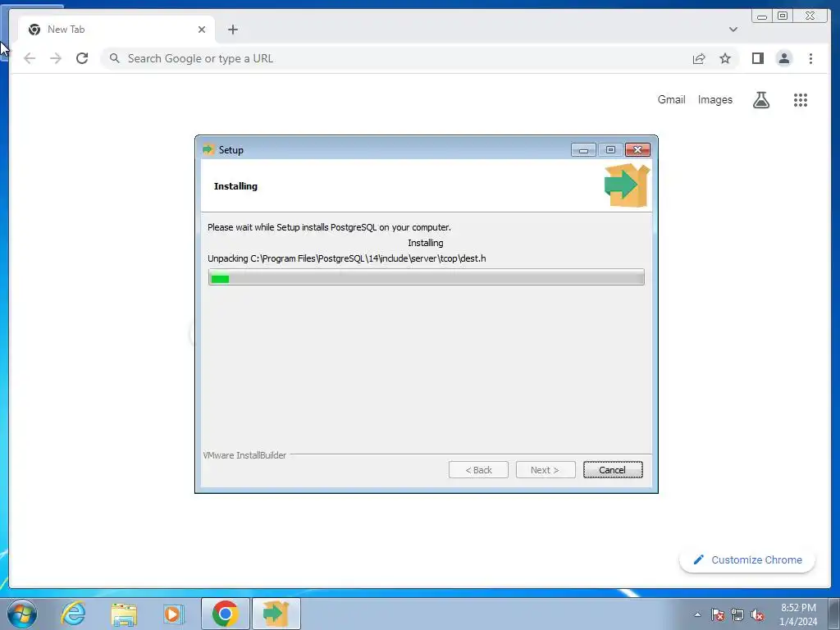This screenshot has width=840, height=630.
Task: Open Action Center flag icon
Action: 718,614
